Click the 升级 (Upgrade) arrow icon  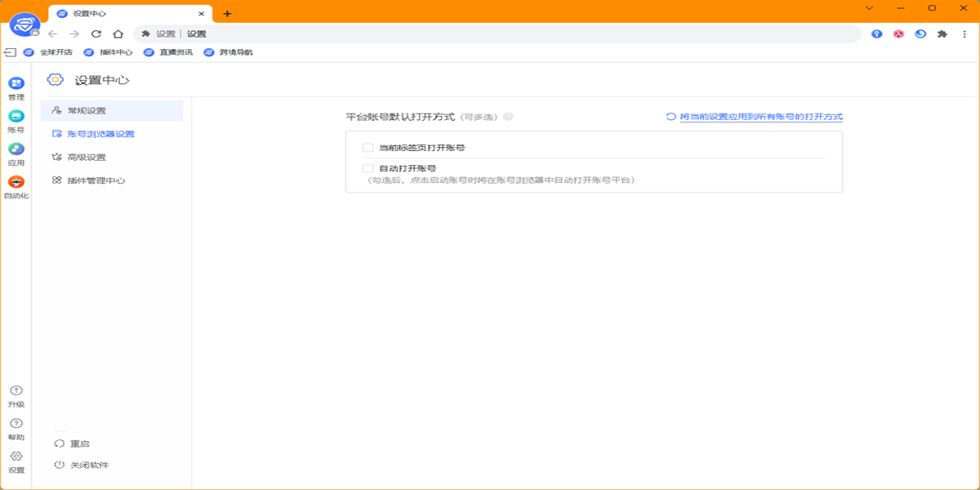click(16, 391)
